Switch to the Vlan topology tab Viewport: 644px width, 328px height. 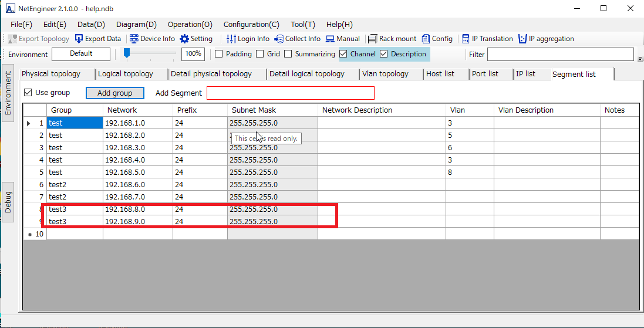(x=385, y=74)
